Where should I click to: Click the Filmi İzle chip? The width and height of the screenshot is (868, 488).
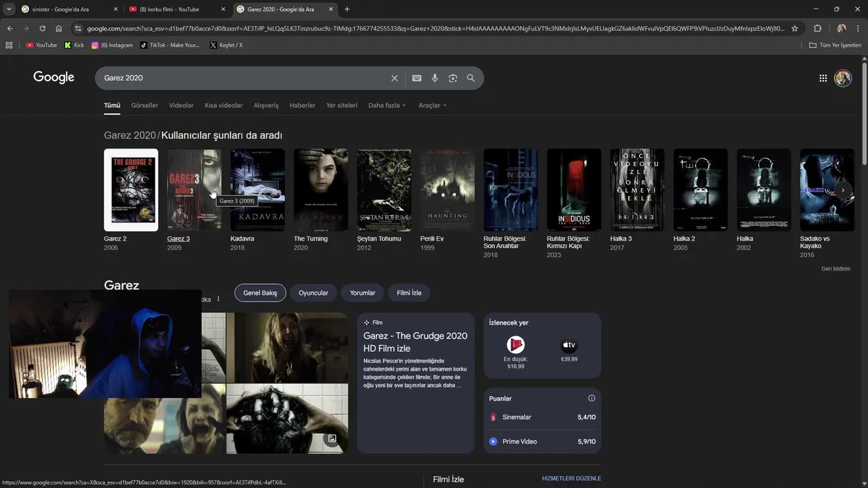point(409,293)
